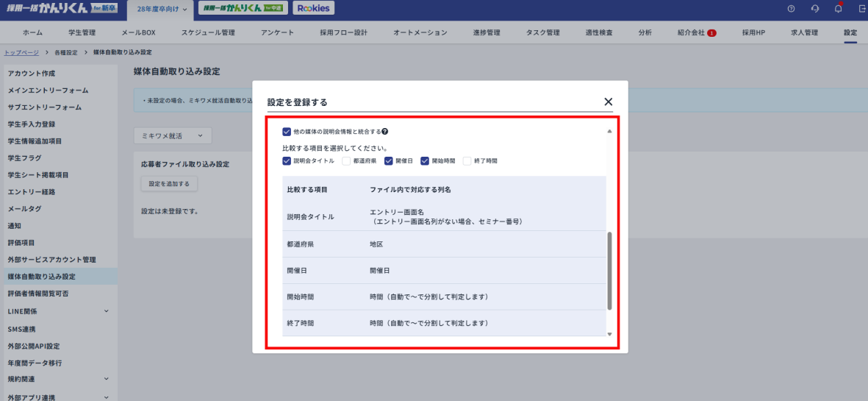This screenshot has height=401, width=868.
Task: Click the red badge on 紹介会社
Action: 711,33
